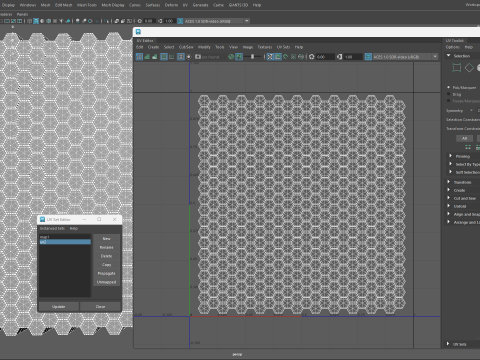Toggle checker map globe icon in UV Editor
The height and width of the screenshot is (360, 480).
tap(231, 57)
